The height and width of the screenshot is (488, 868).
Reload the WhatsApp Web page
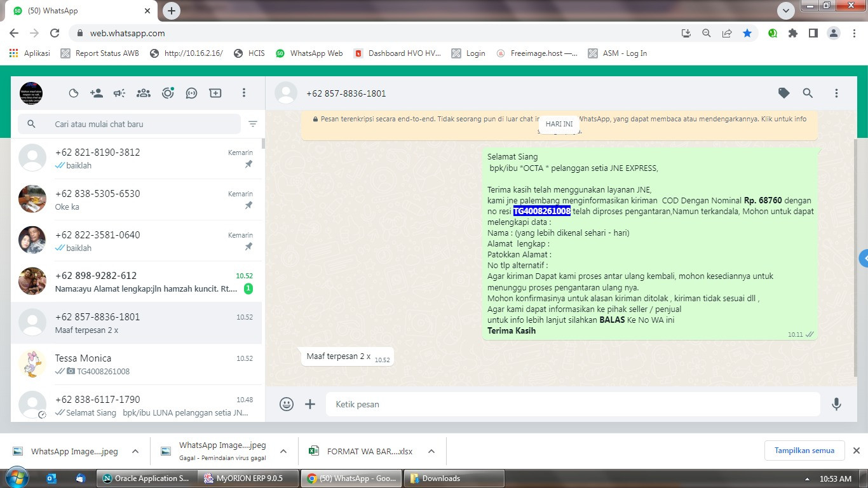pyautogui.click(x=55, y=33)
